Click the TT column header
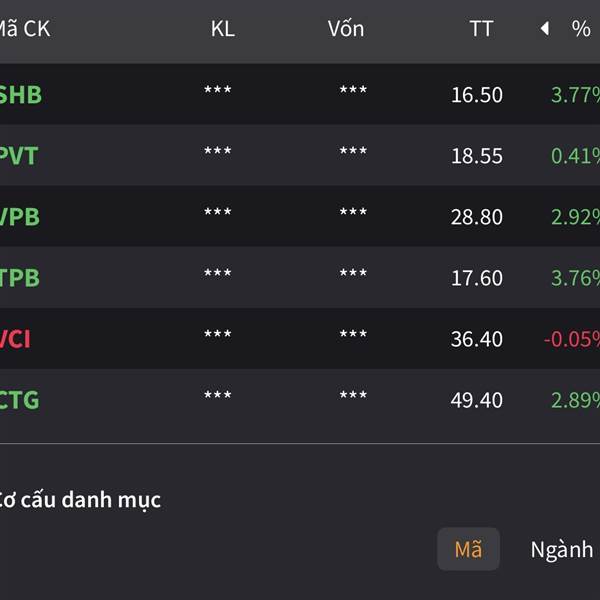The image size is (600, 600). tap(481, 29)
